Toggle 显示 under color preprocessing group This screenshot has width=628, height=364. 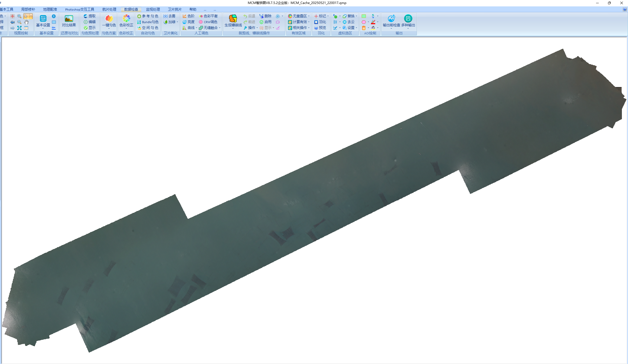(x=90, y=28)
